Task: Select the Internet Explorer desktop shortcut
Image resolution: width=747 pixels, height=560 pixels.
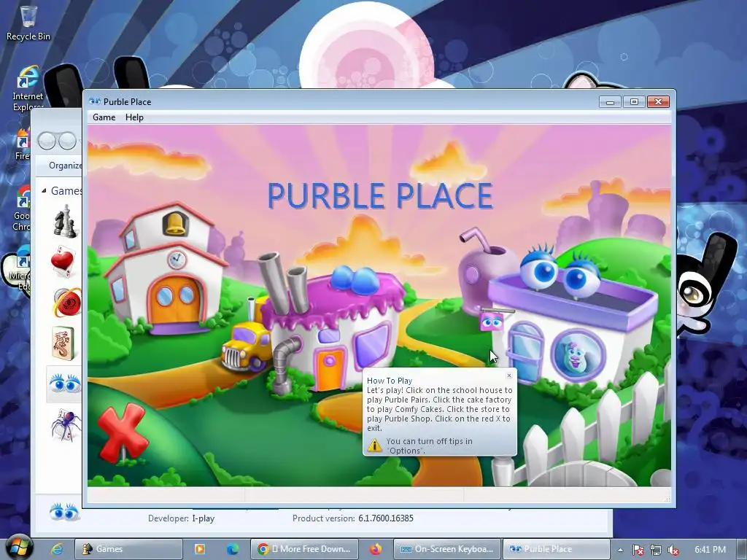Action: [x=28, y=88]
